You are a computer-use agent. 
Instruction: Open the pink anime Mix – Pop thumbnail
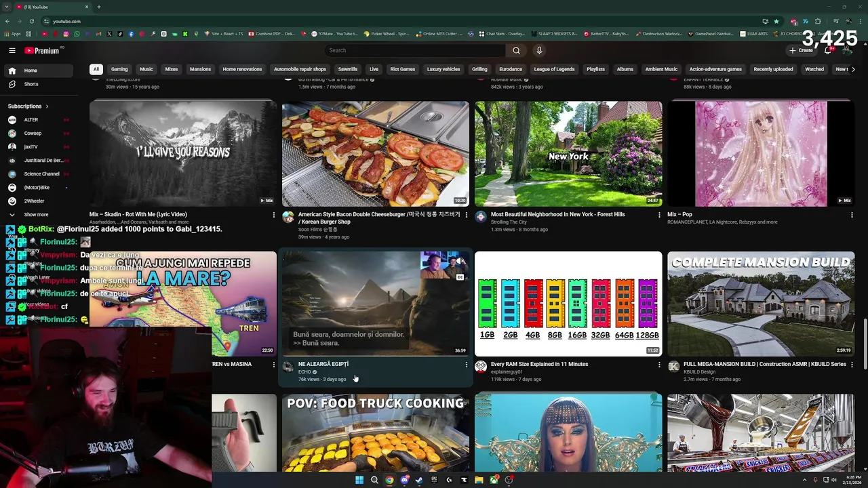click(x=761, y=154)
